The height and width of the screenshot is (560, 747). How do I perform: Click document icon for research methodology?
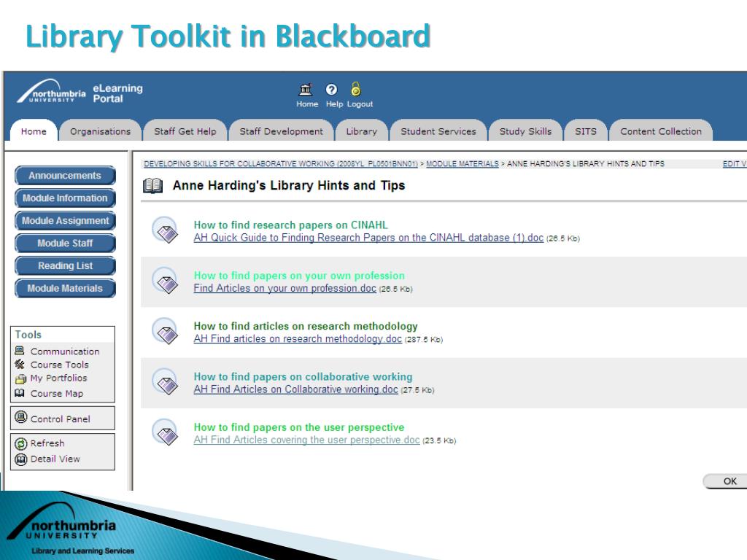pyautogui.click(x=164, y=331)
